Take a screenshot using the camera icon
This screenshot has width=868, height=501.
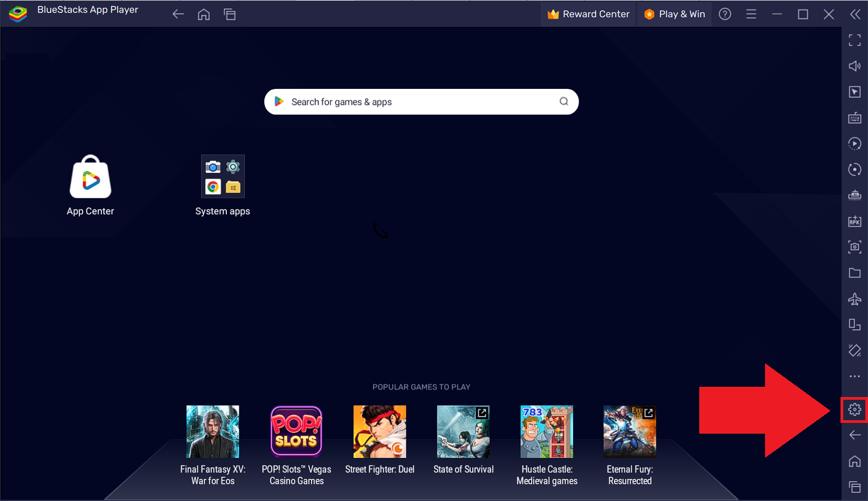click(x=855, y=247)
